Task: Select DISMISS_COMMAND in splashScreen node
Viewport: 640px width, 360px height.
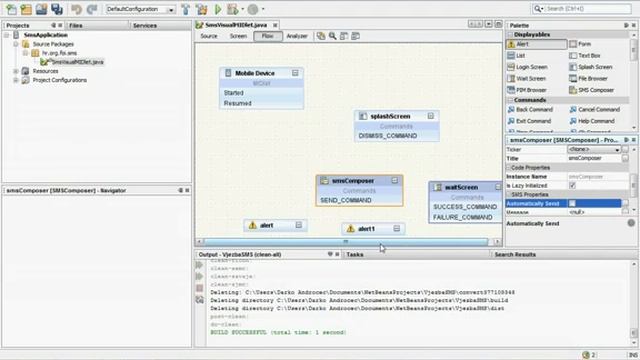Action: point(388,136)
